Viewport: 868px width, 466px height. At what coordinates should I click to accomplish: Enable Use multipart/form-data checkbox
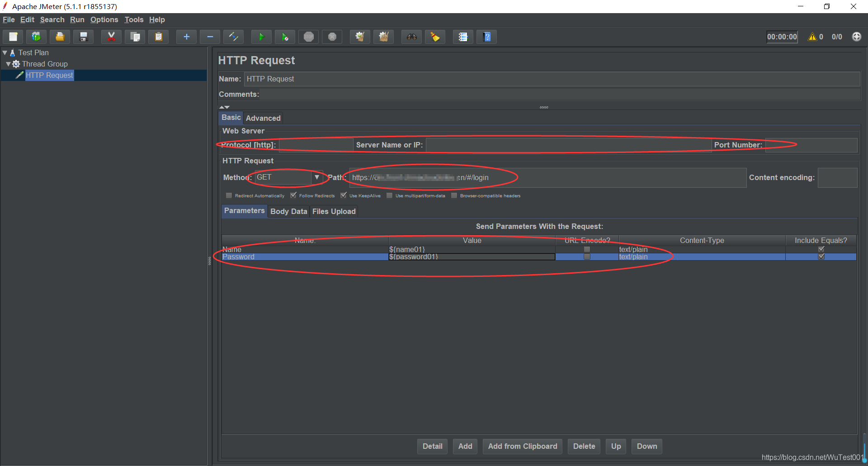pos(389,195)
